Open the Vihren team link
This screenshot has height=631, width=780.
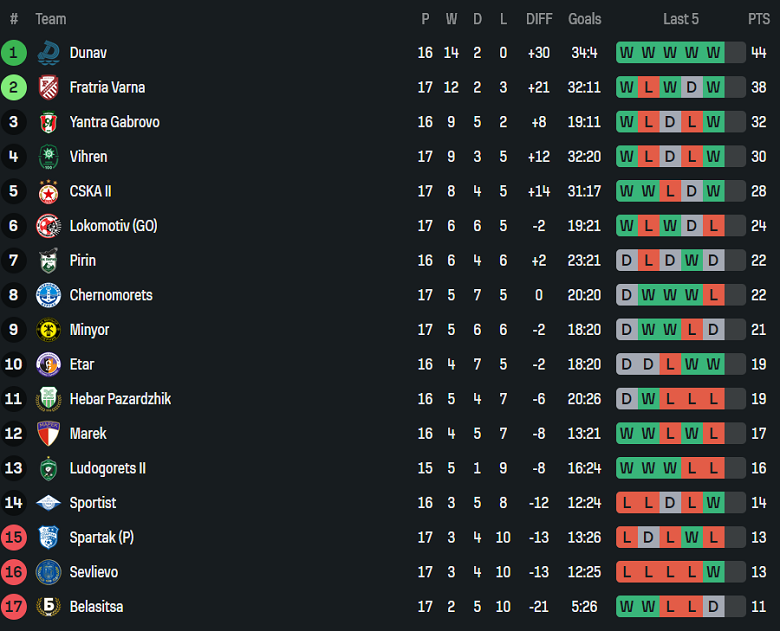(88, 157)
